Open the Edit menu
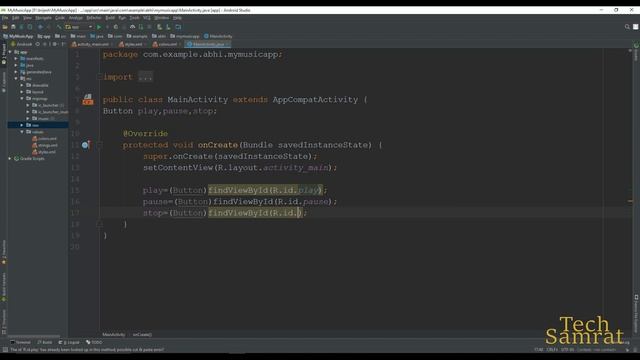Viewport: 640px width, 360px height. [x=16, y=18]
